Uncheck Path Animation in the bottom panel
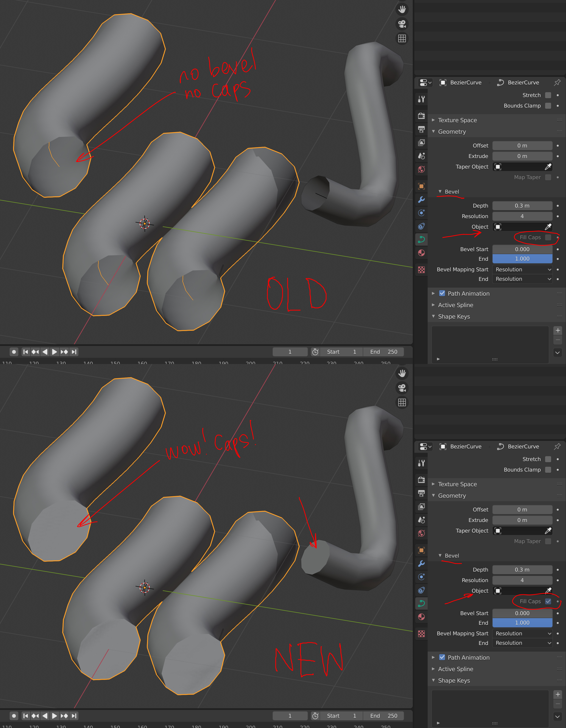Viewport: 566px width, 728px height. [442, 657]
